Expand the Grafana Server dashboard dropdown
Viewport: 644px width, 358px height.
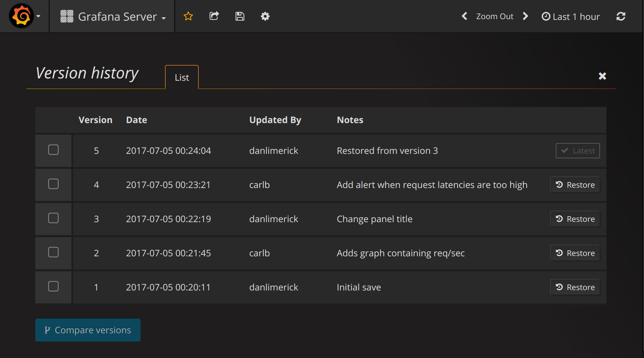click(113, 17)
